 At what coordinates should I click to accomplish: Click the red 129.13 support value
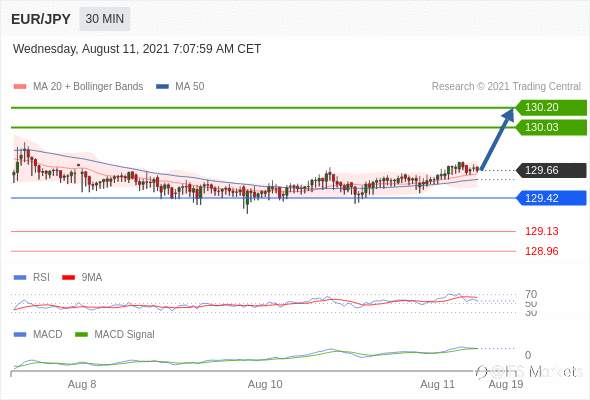click(x=541, y=231)
